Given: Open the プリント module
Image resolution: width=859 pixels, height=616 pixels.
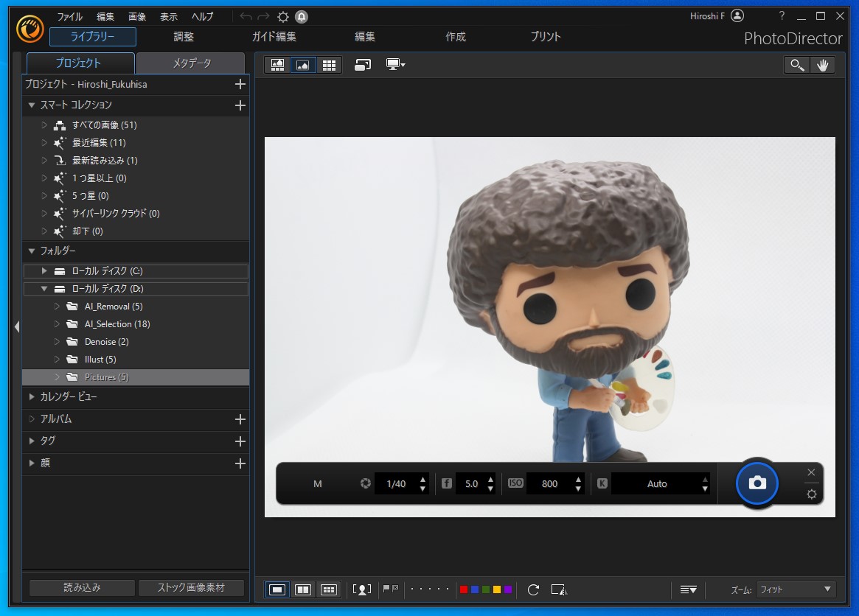Looking at the screenshot, I should [x=546, y=37].
